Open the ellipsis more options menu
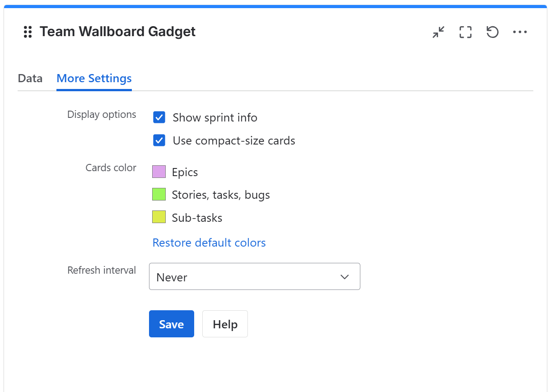The height and width of the screenshot is (392, 550). pos(520,32)
